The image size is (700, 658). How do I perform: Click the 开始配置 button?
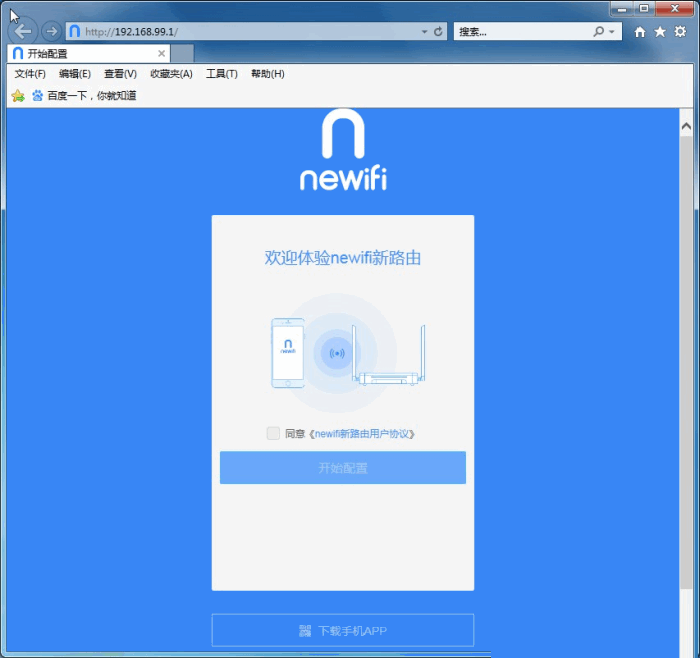pos(342,468)
